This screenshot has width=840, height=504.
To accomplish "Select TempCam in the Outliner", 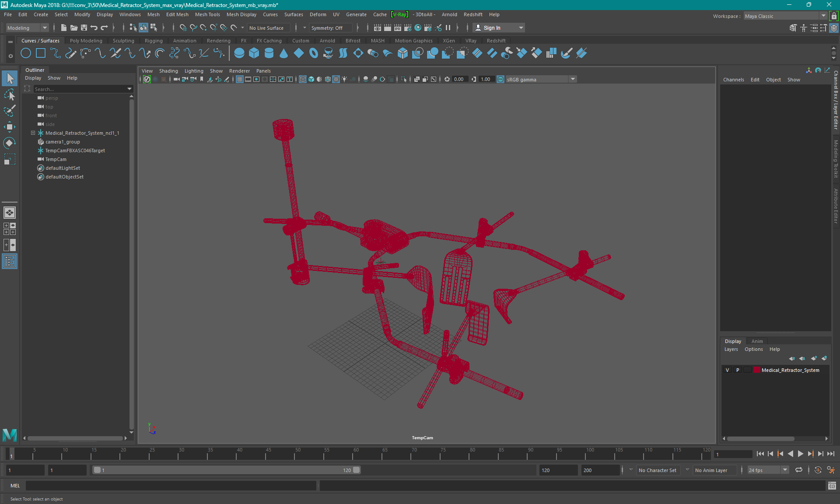I will tap(56, 159).
